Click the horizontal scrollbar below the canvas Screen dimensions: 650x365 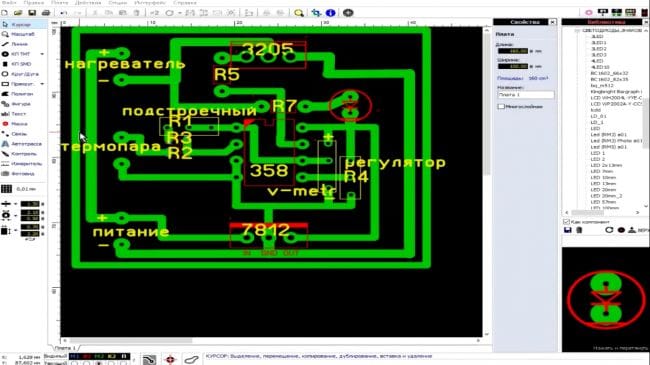click(272, 341)
